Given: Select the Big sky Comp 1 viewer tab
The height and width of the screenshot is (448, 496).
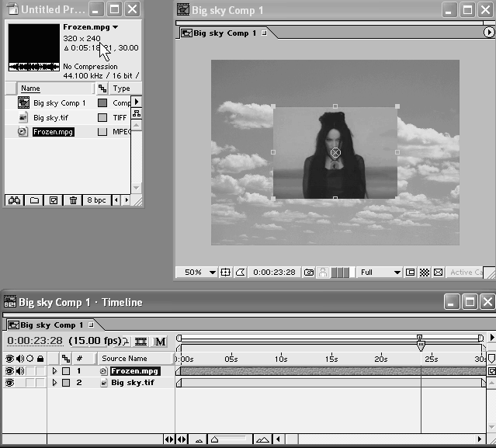Looking at the screenshot, I should click(223, 33).
